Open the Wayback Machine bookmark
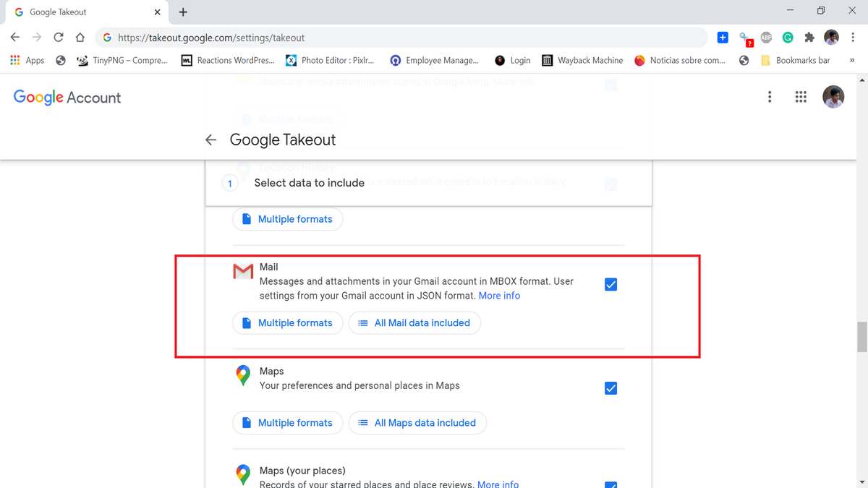Image resolution: width=868 pixels, height=488 pixels. (582, 61)
